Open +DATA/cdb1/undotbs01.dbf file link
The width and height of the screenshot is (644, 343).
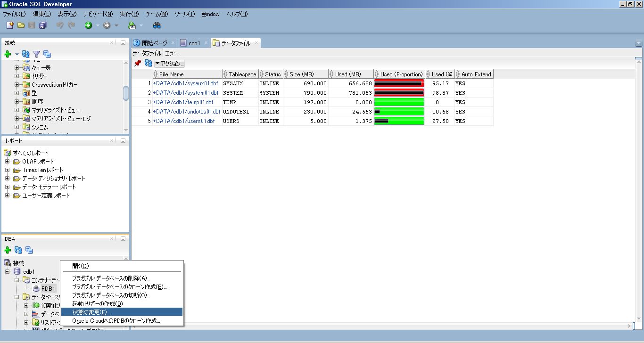click(187, 112)
